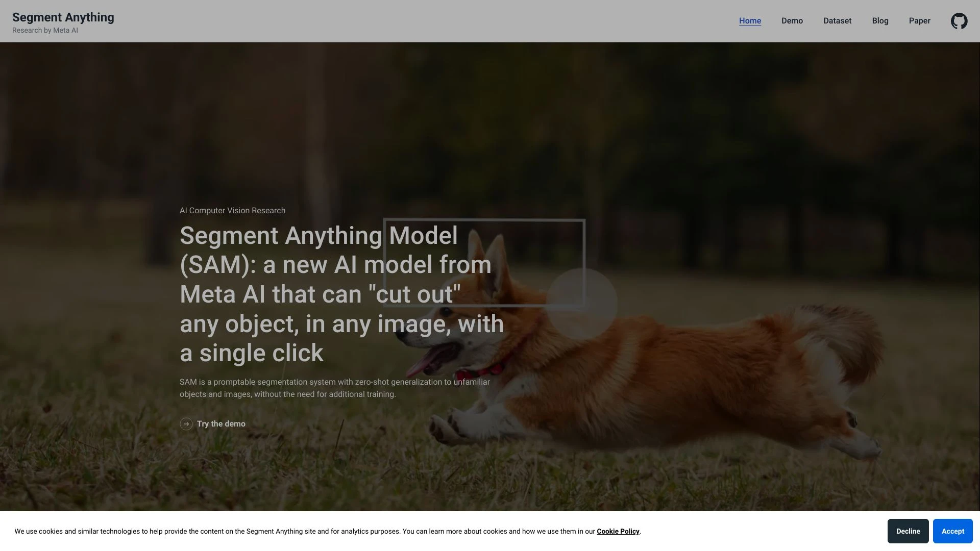Viewport: 980px width, 551px height.
Task: Decline the cookies notice
Action: click(x=908, y=531)
